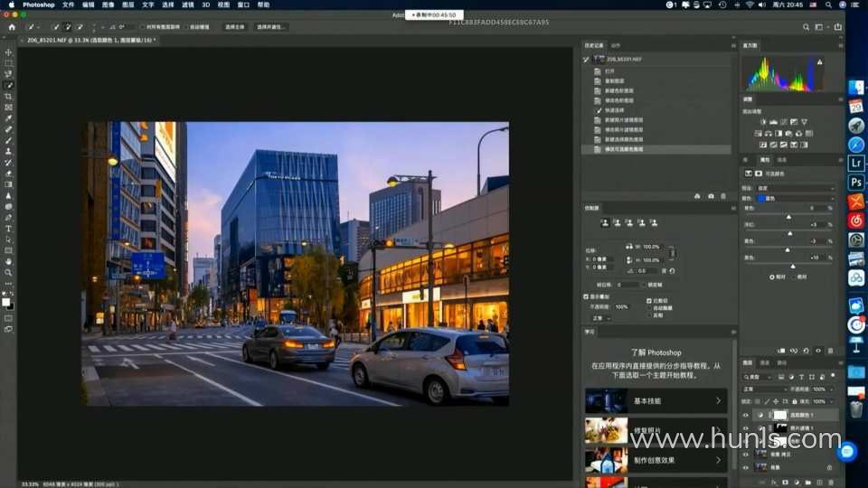Add a Brightness/Contrast adjustment icon

763,122
